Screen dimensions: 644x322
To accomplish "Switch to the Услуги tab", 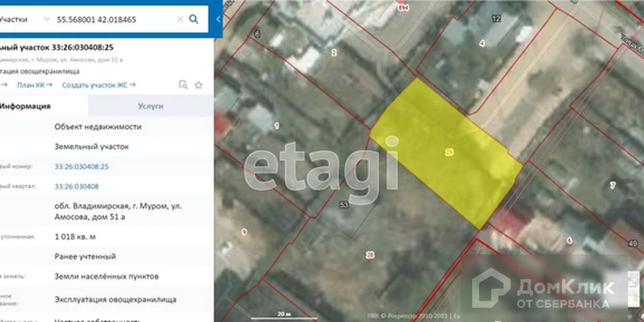I will 151,106.
